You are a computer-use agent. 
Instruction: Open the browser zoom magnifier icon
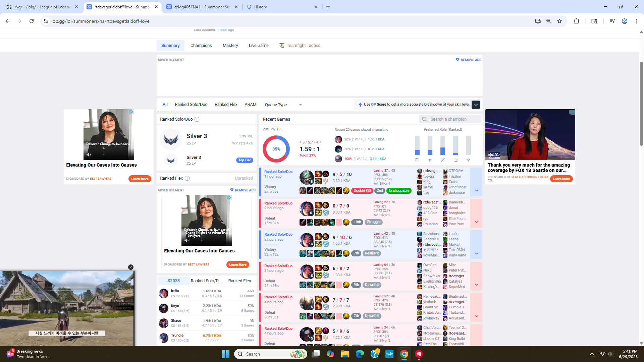point(549,21)
